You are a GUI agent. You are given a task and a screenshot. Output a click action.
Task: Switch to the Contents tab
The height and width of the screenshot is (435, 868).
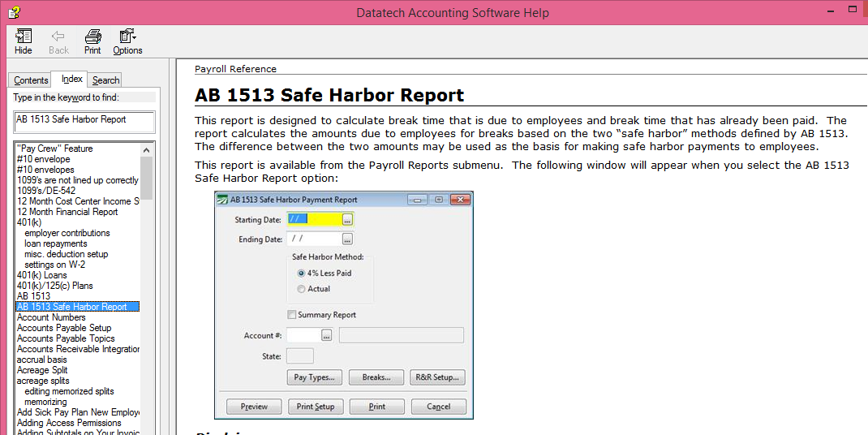pos(31,80)
